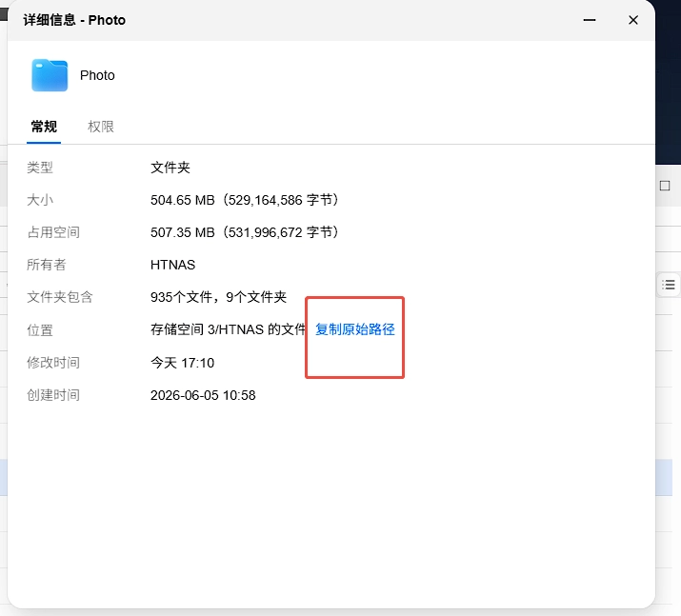The image size is (681, 616).
Task: Click the 文件夹包含 field label
Action: [60, 297]
